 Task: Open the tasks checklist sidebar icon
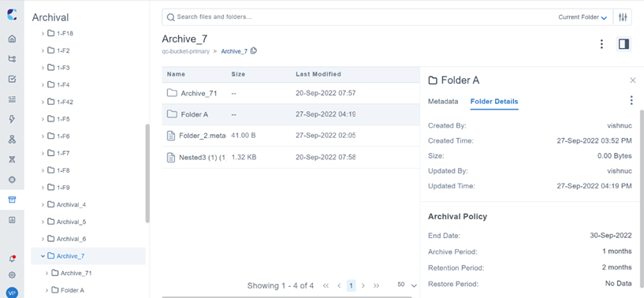[x=12, y=79]
